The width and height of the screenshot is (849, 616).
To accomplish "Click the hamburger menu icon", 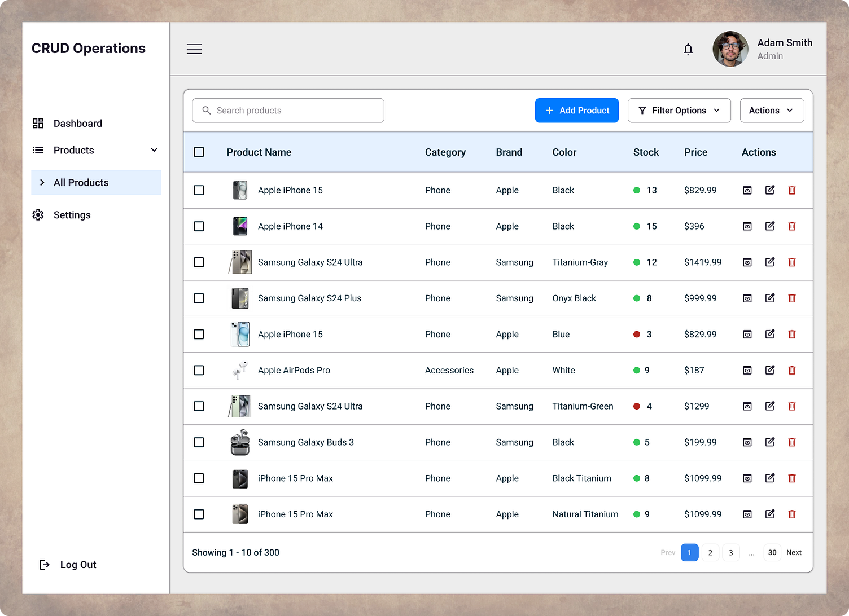I will (194, 49).
